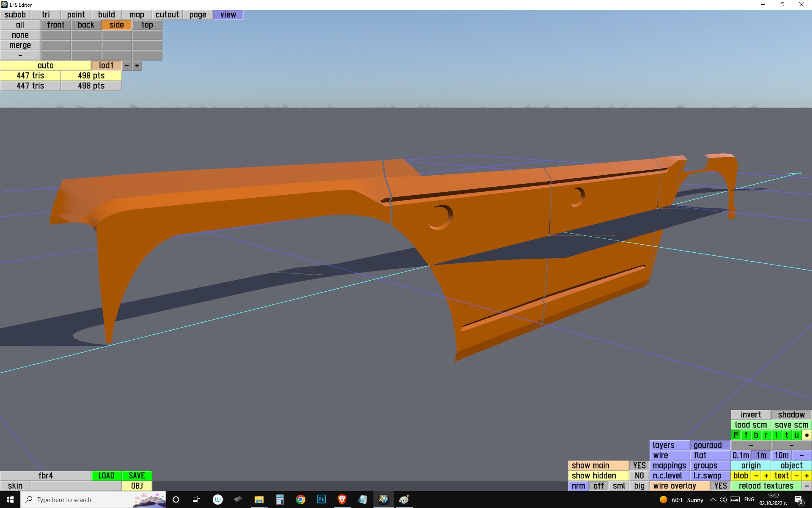
Task: Click the skin name input field
Action: pos(76,486)
